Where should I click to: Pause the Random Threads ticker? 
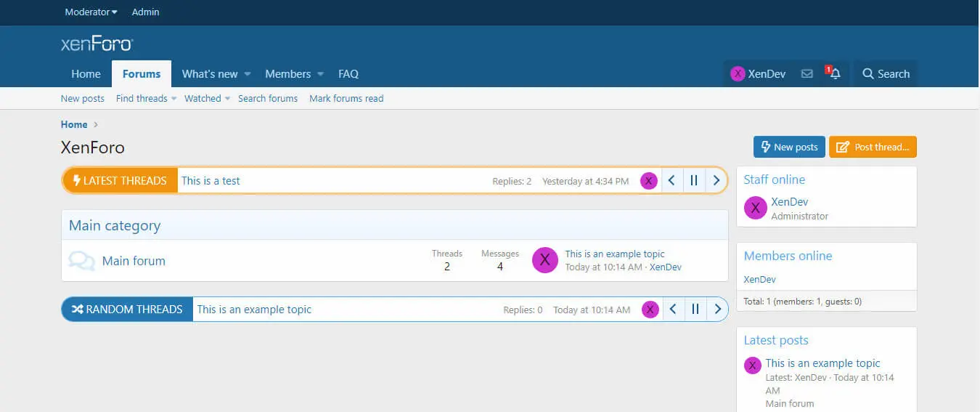[x=695, y=310]
